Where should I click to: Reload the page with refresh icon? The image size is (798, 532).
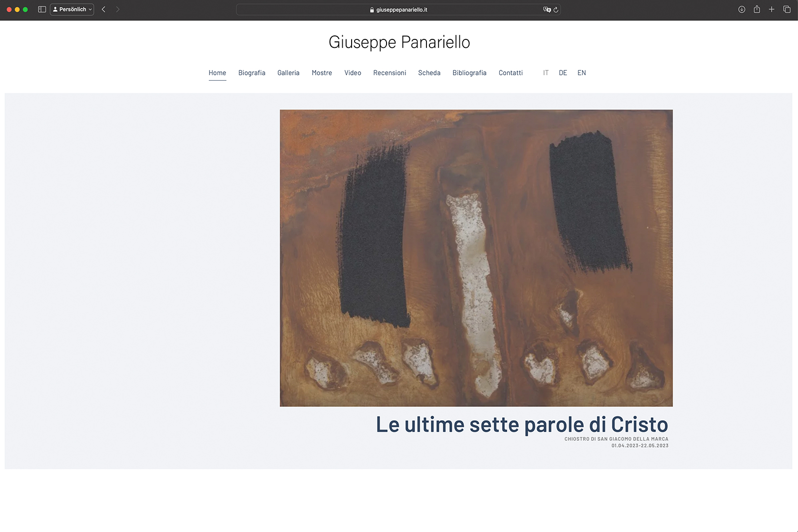[556, 9]
